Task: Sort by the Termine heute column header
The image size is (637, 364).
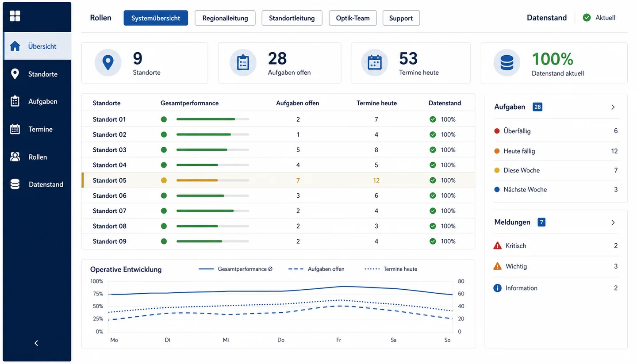Action: (376, 103)
